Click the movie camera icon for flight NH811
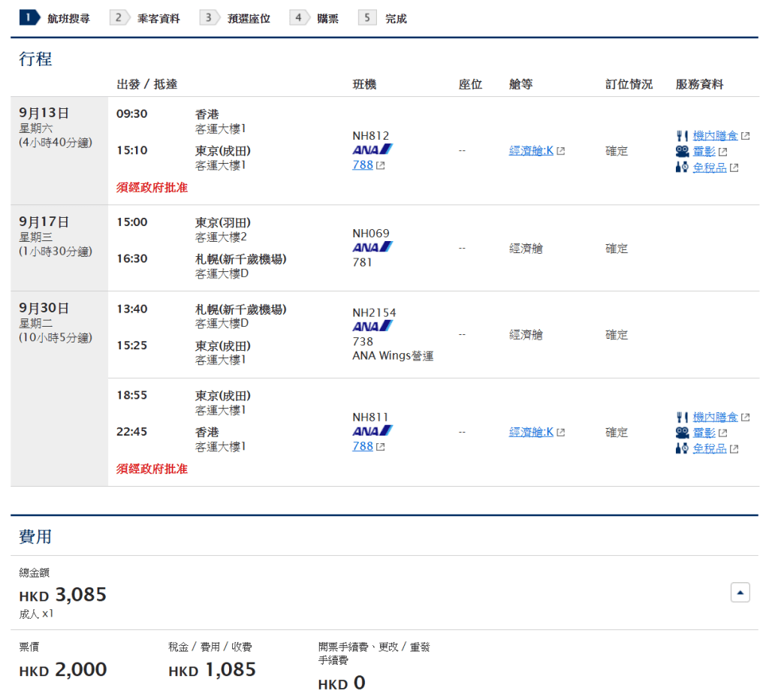This screenshot has width=769, height=700. pyautogui.click(x=682, y=433)
